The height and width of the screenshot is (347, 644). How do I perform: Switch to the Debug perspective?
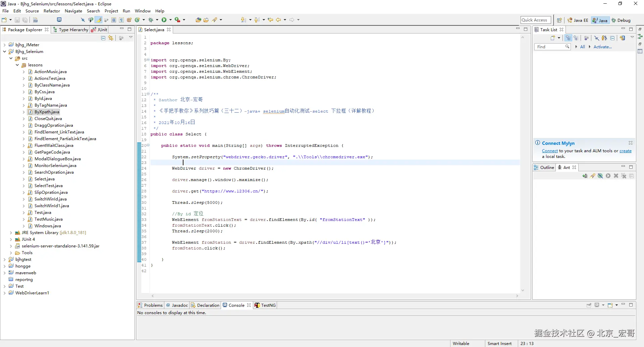pos(621,20)
